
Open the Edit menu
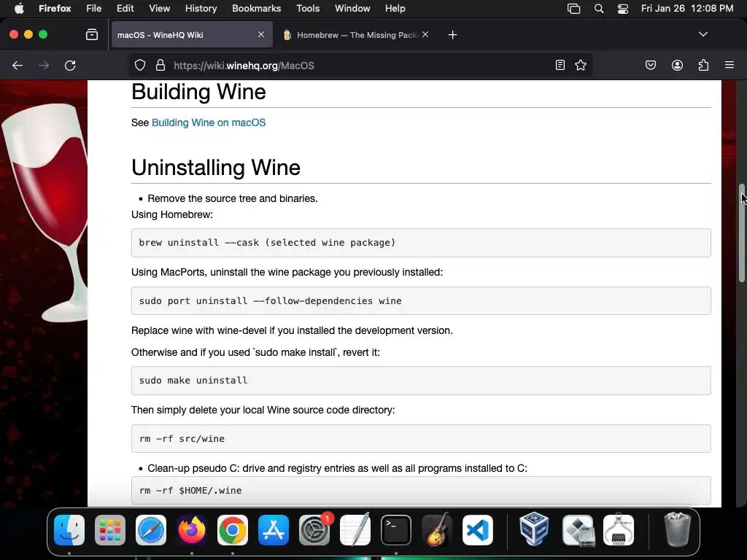click(x=125, y=9)
